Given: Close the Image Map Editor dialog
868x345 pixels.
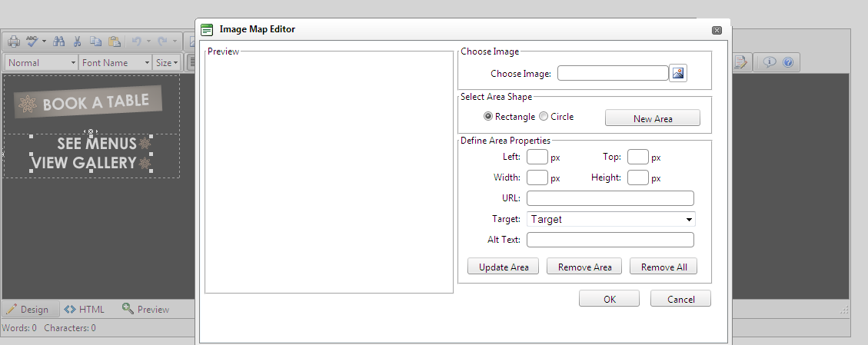Looking at the screenshot, I should pos(717,30).
